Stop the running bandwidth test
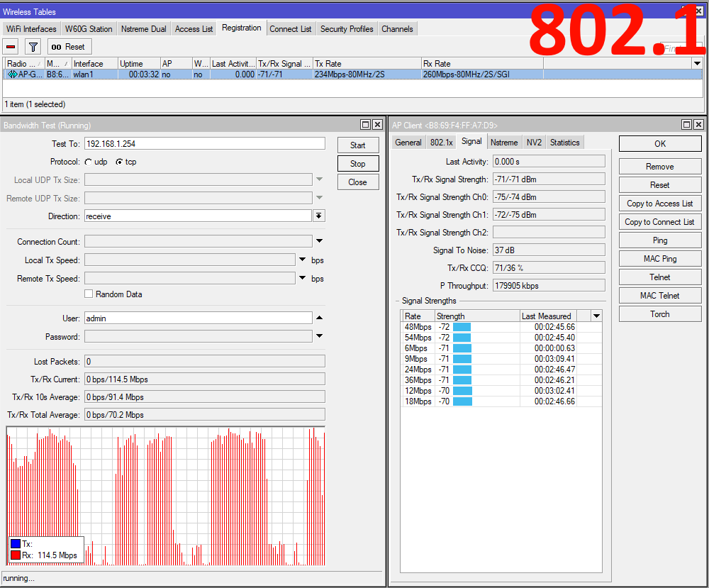 357,164
